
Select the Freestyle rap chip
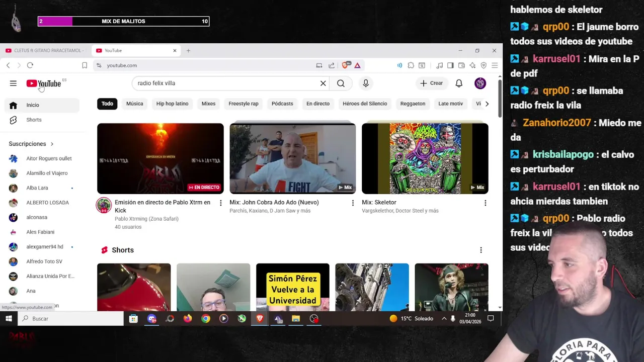[244, 104]
